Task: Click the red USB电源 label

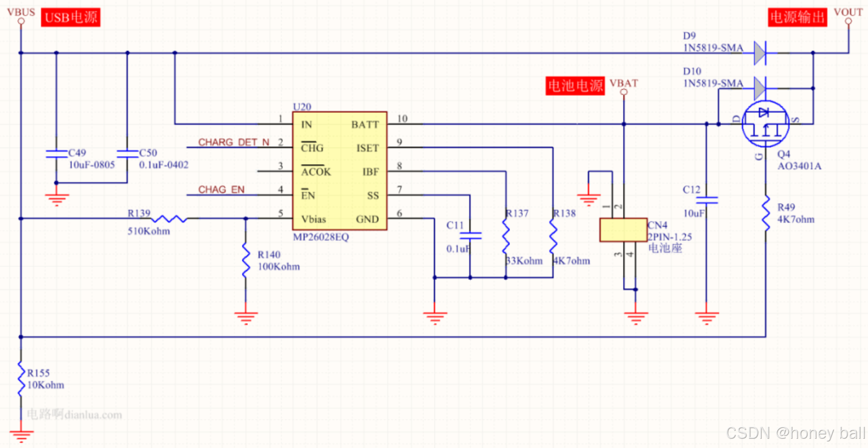Action: (71, 17)
